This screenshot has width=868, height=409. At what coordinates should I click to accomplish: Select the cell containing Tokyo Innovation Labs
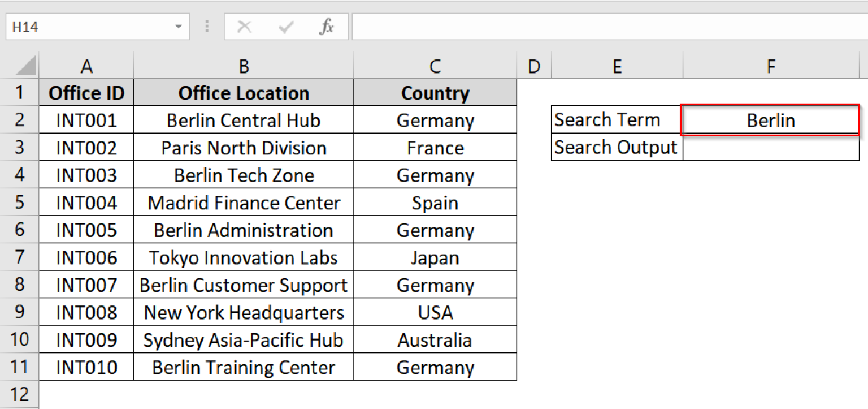point(244,257)
